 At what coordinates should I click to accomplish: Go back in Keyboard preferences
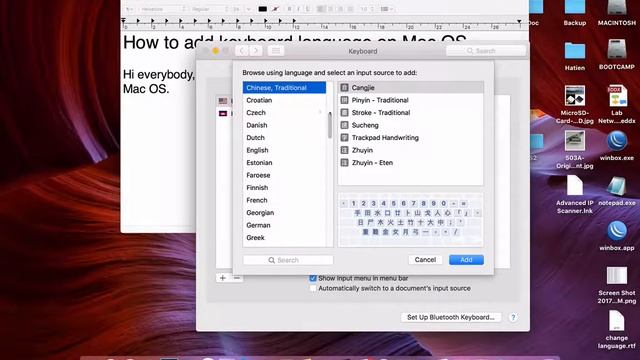pos(242,51)
